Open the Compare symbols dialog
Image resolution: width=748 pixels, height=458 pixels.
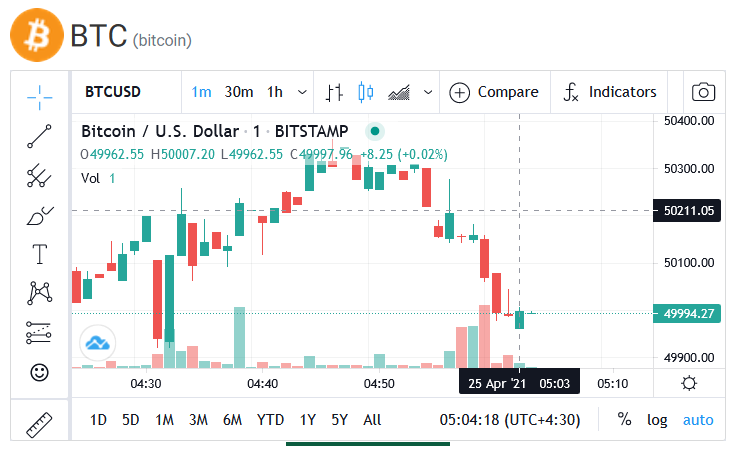(x=494, y=92)
